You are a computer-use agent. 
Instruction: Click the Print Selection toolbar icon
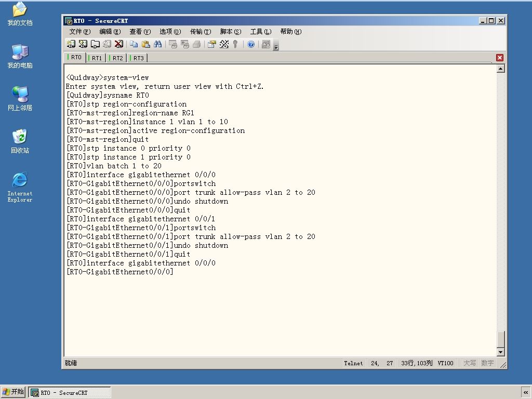pyautogui.click(x=185, y=44)
